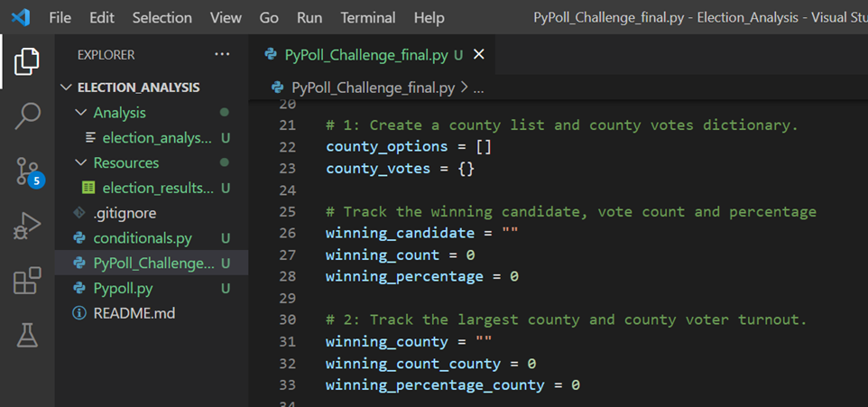The height and width of the screenshot is (407, 868).
Task: Click PyPoll_Challenge_final.py in the breadcrumb
Action: (x=374, y=88)
